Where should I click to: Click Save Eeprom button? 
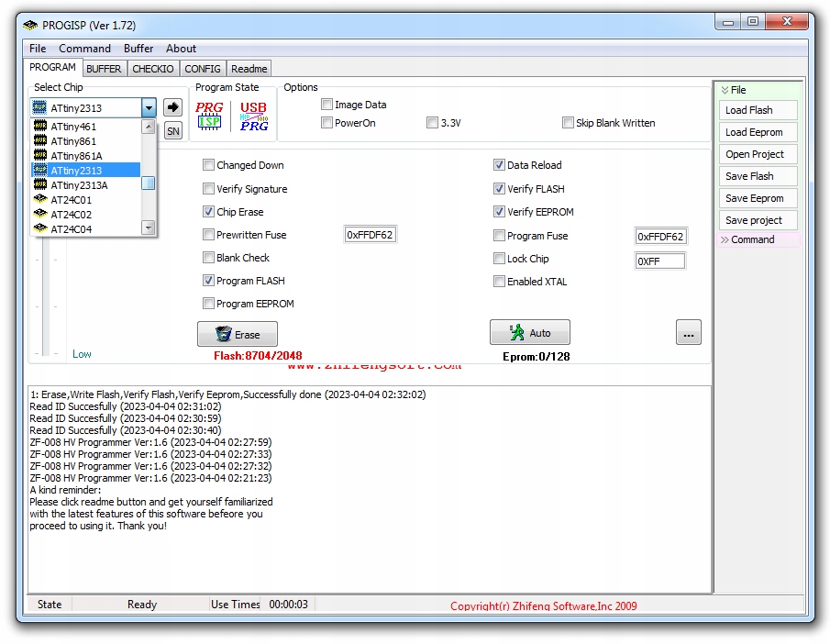coord(758,198)
